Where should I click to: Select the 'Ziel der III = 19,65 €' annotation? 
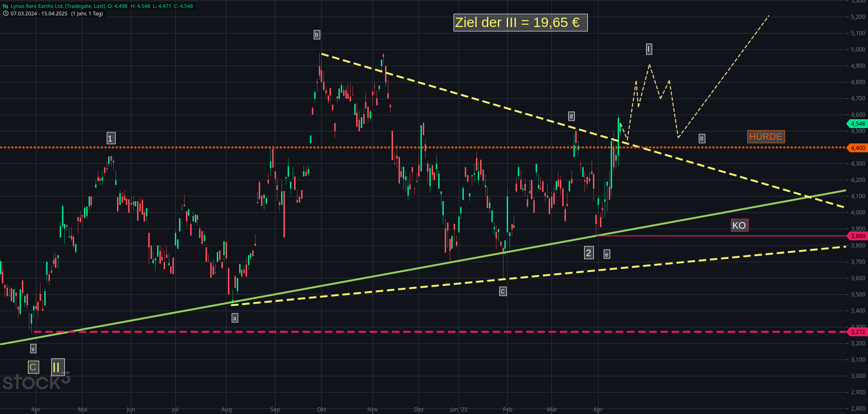coord(520,22)
